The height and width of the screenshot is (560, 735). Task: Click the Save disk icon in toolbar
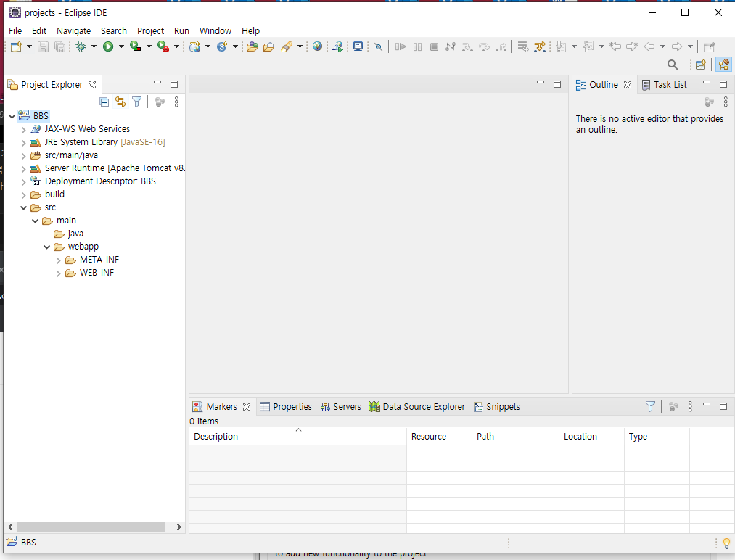pos(43,46)
